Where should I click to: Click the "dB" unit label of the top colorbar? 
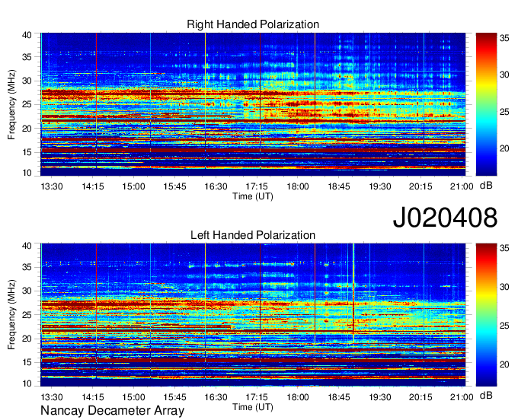(x=486, y=186)
